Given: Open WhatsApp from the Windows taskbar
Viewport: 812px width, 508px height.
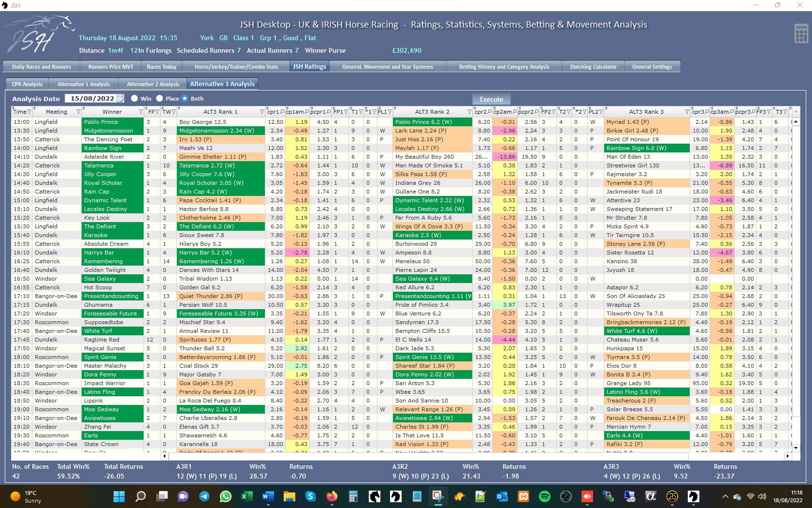Looking at the screenshot, I should click(x=225, y=496).
